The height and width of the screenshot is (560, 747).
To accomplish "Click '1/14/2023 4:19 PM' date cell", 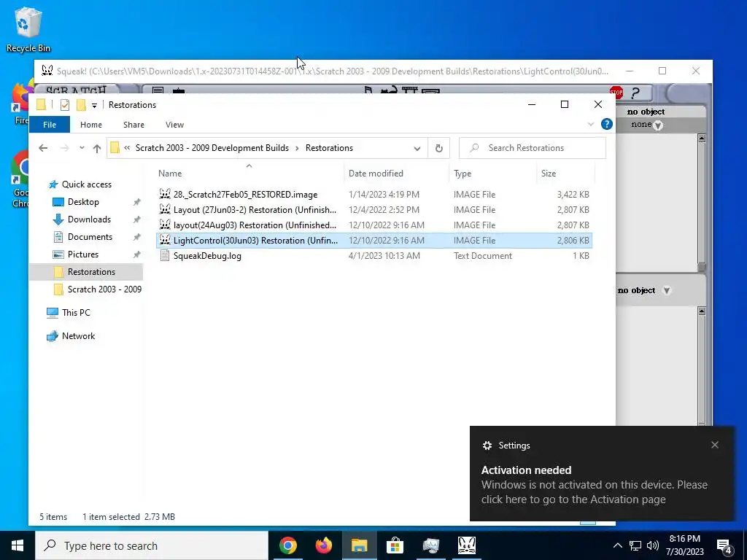I will 384,194.
